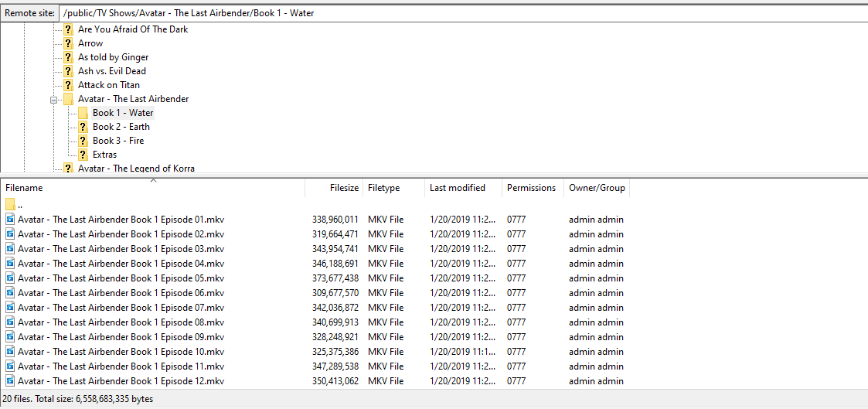This screenshot has width=868, height=409.
Task: Select file Avatar Book 1 Episode 12.mkv by its name
Action: pos(121,380)
